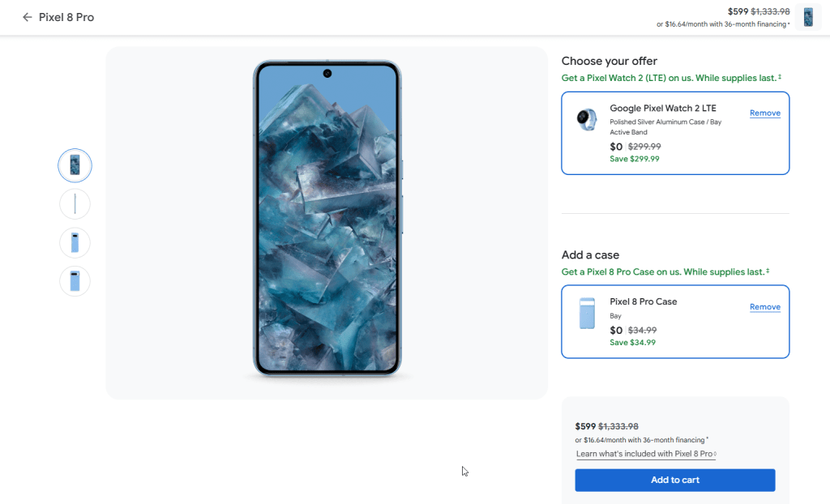Select the side profile thumbnail
830x504 pixels.
(75, 204)
